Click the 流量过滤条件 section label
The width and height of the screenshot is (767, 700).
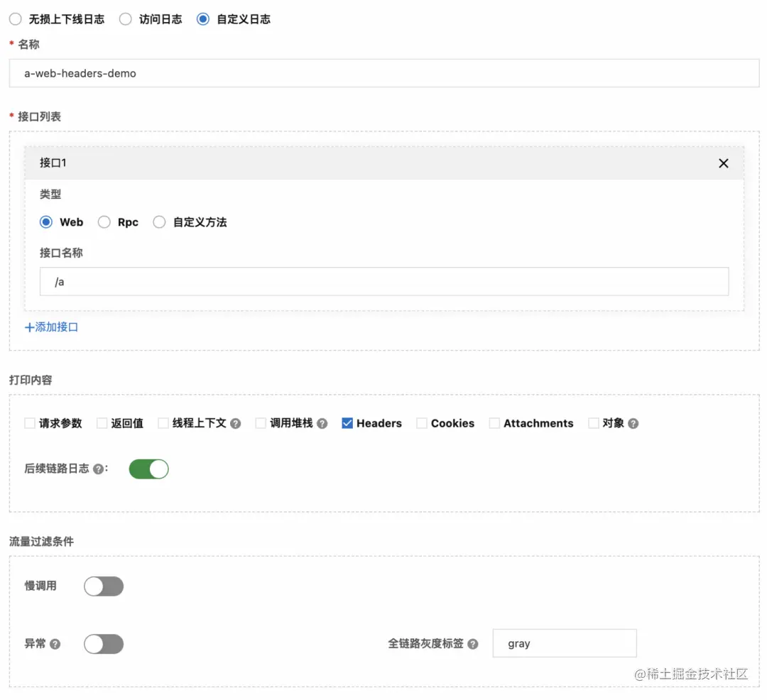tap(42, 541)
